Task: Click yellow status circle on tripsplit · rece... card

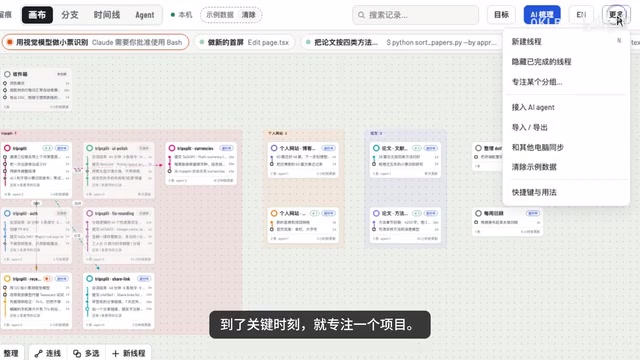Action: [7, 279]
